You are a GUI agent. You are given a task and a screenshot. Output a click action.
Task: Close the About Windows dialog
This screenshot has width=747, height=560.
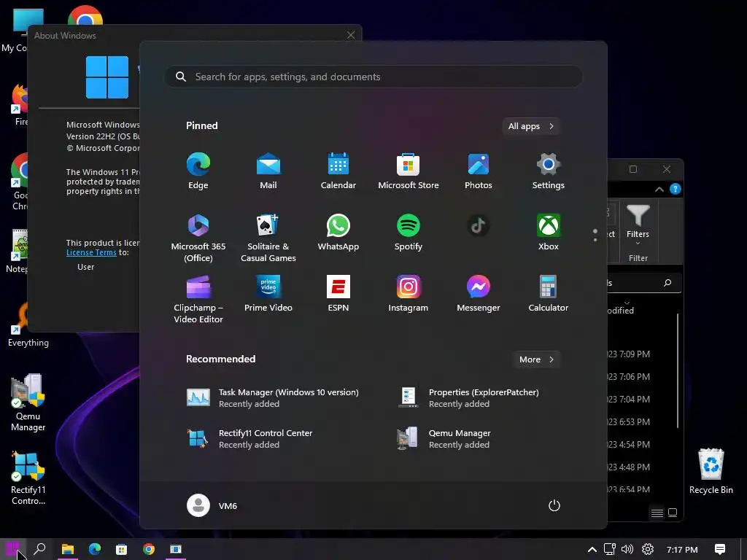pyautogui.click(x=351, y=35)
